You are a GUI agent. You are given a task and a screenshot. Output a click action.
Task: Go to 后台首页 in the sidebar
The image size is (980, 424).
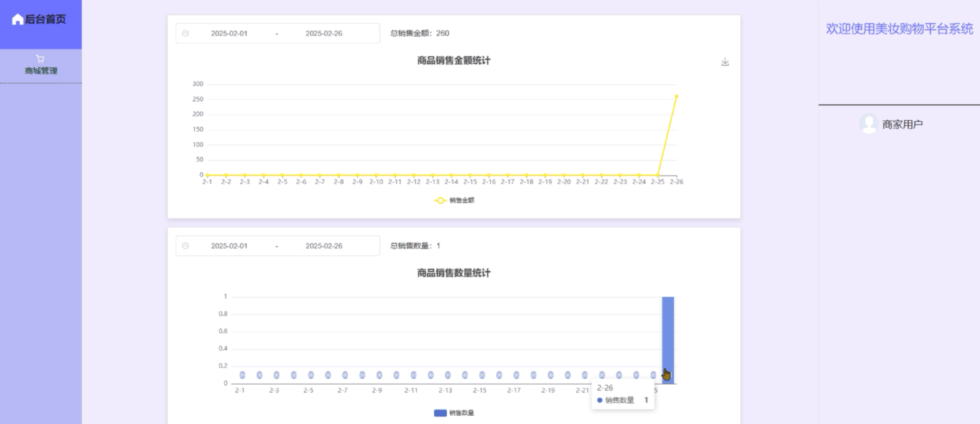[x=45, y=19]
